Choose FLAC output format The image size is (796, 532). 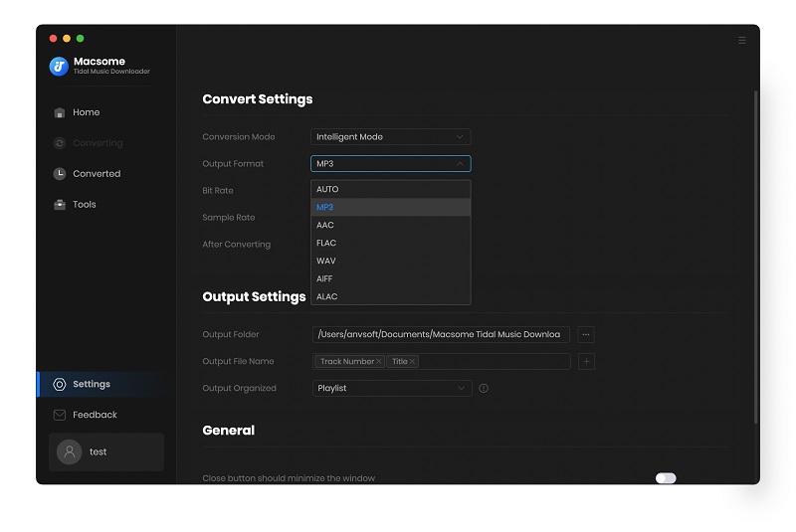[390, 243]
